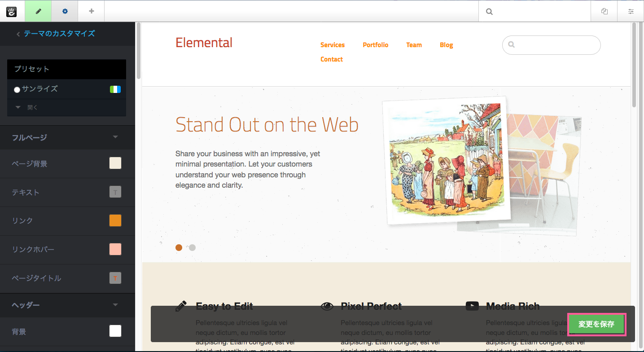The height and width of the screenshot is (352, 644).
Task: Collapse the ヘッダー section
Action: click(x=115, y=305)
